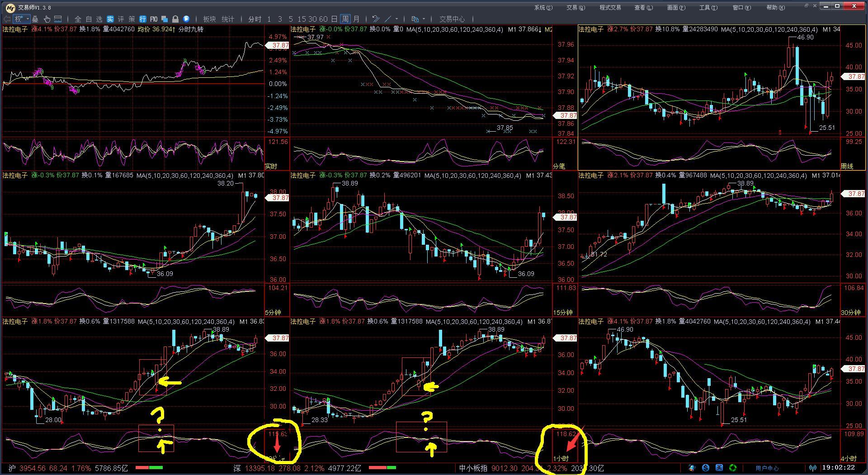
Task: Open the 用户中心 link
Action: click(767, 468)
